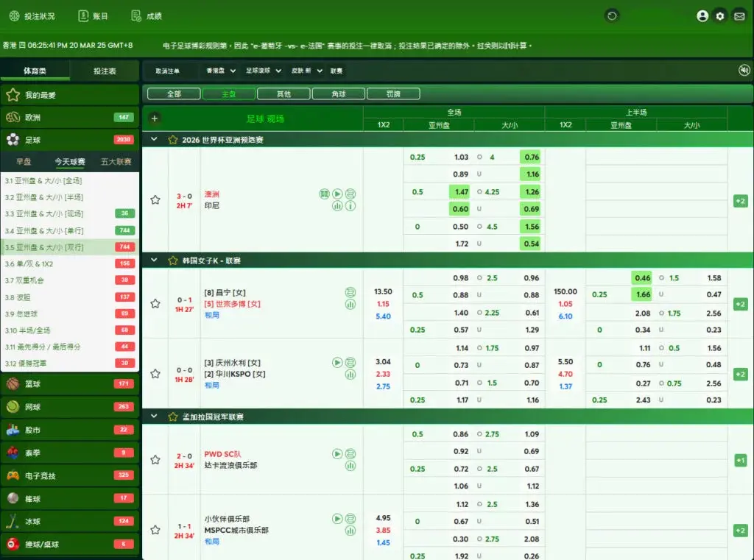754x560 pixels.
Task: Play live stream for 澳洲 vs 印尼
Action: point(337,194)
